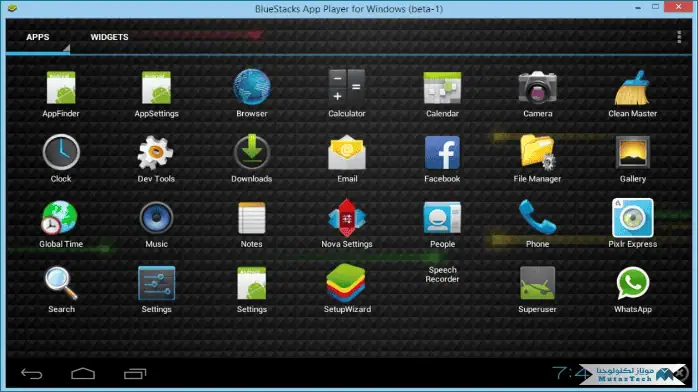Click the BlueStacks title bar logo
The image size is (698, 392).
[12, 8]
